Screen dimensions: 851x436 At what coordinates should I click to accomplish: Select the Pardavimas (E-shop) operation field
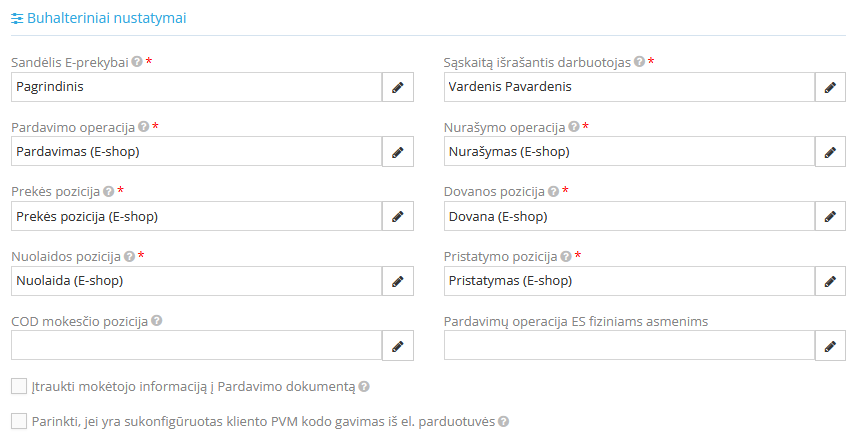point(196,152)
